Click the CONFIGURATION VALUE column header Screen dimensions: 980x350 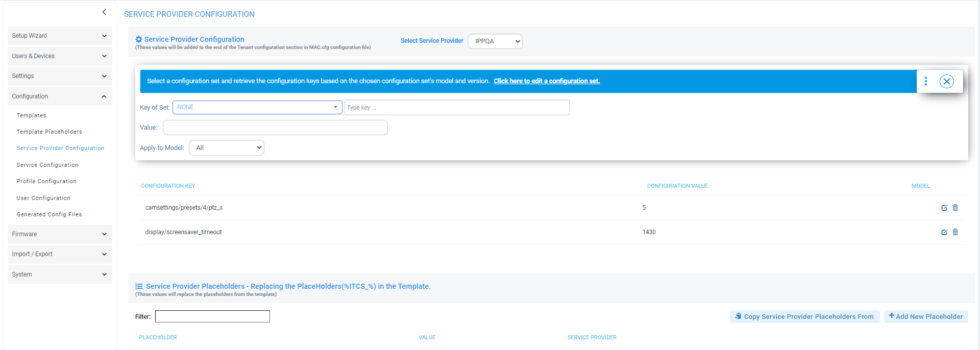[x=677, y=186]
